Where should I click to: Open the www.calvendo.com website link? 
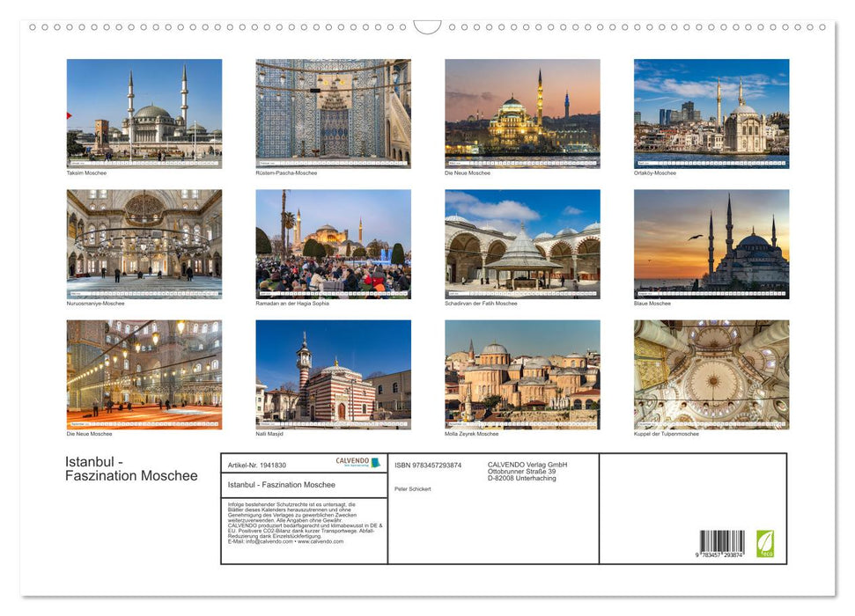pos(321,543)
